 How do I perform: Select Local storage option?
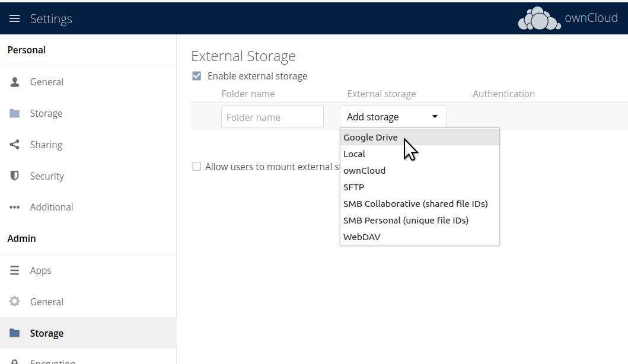tap(420, 154)
